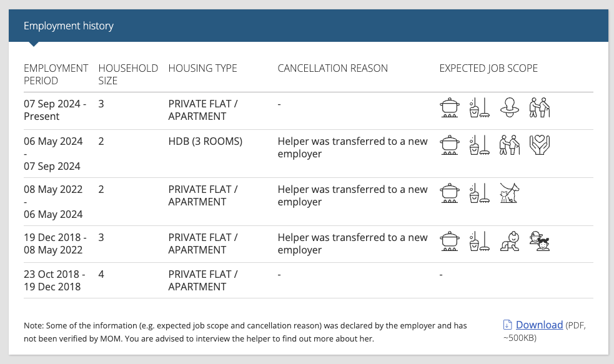Viewport: 614px width, 364px height.
Task: Click the Household Size column header
Action: (x=128, y=74)
